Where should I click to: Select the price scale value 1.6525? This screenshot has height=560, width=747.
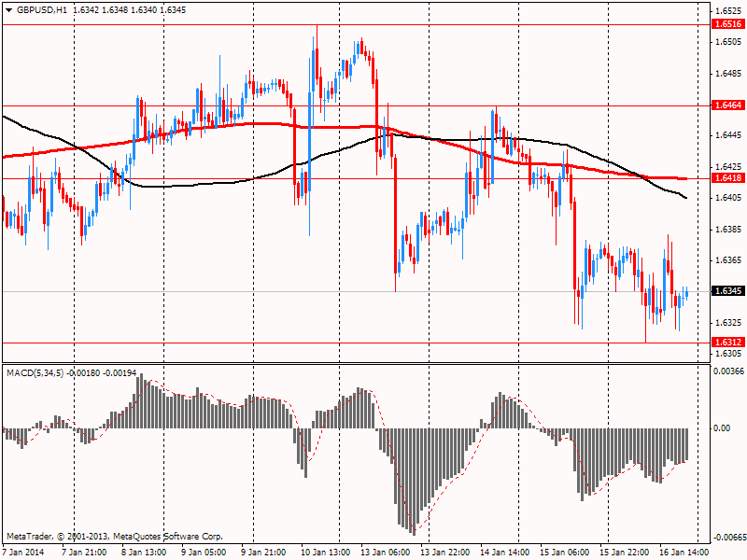[x=728, y=11]
